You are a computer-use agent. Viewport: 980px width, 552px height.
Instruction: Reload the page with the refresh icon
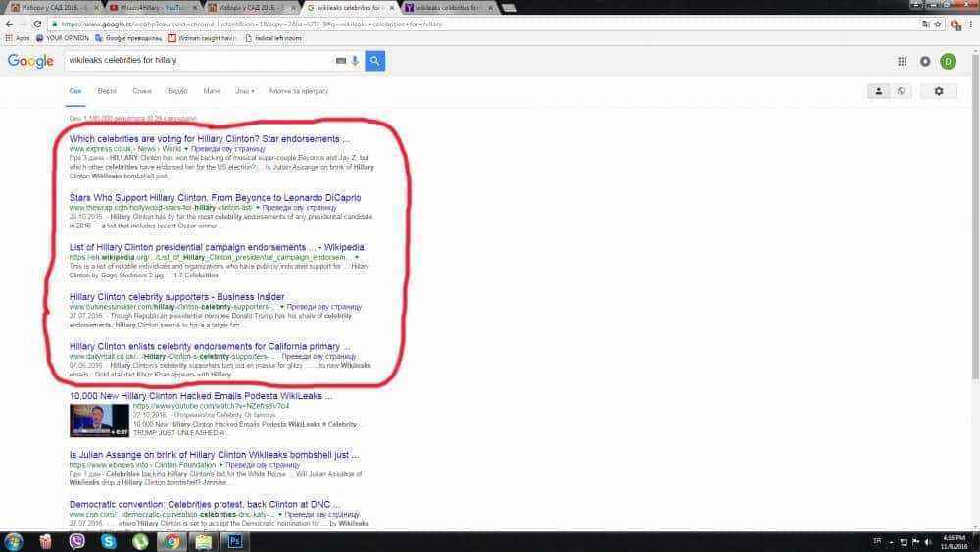(37, 24)
